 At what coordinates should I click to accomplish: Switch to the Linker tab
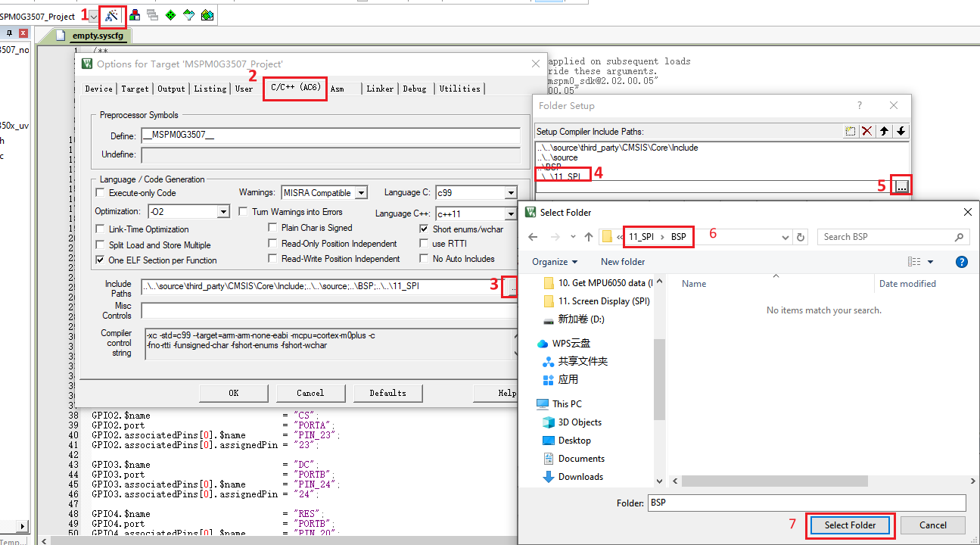380,89
